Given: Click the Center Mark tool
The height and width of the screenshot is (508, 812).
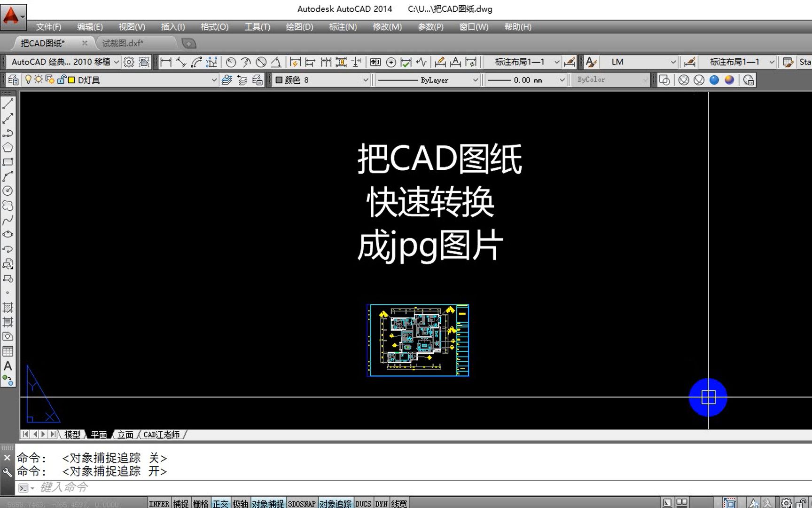Looking at the screenshot, I should pos(391,62).
